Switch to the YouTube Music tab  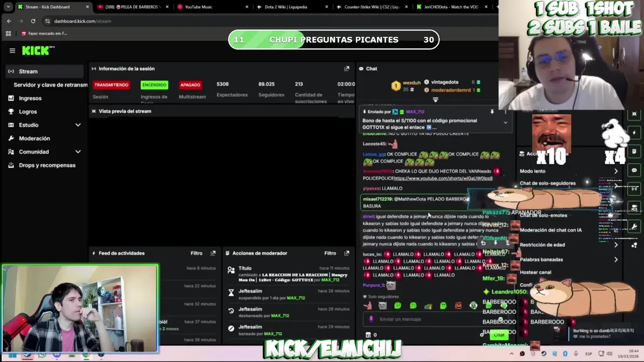[213, 7]
